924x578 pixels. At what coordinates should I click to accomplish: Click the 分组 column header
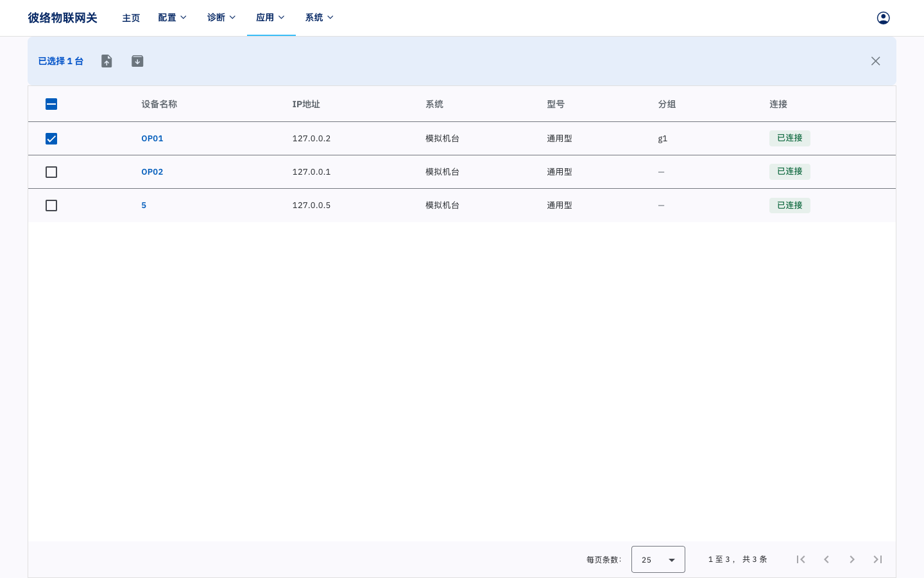pos(667,104)
